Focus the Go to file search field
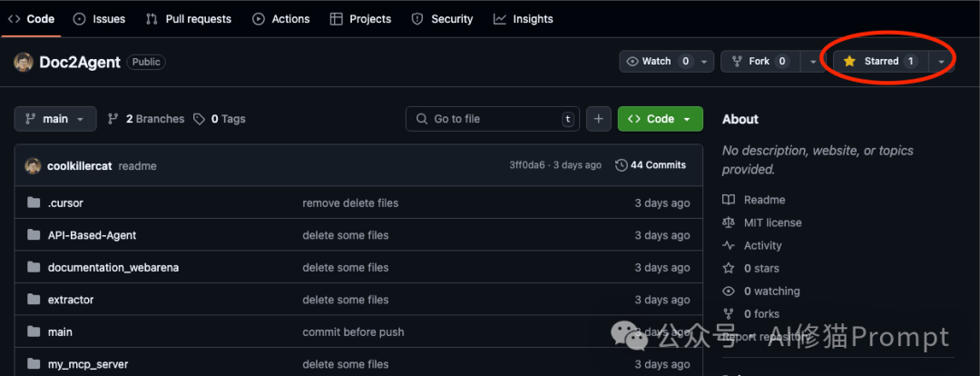The width and height of the screenshot is (980, 376). [x=493, y=119]
